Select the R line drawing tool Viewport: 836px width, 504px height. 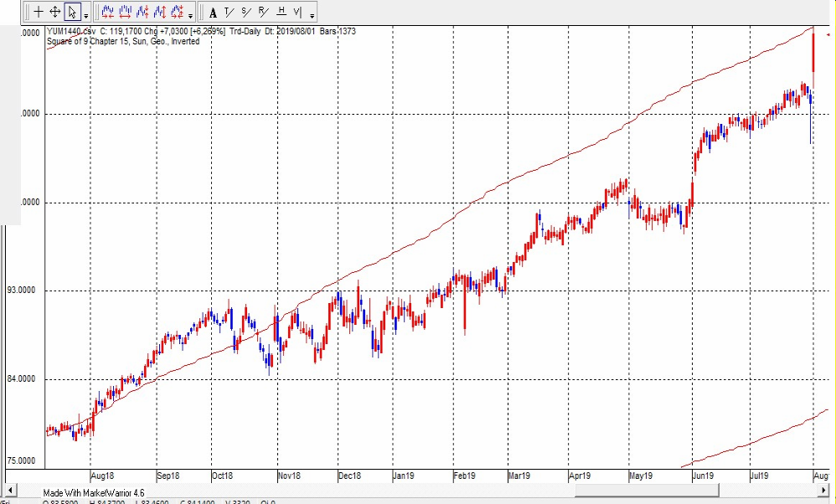click(x=263, y=12)
